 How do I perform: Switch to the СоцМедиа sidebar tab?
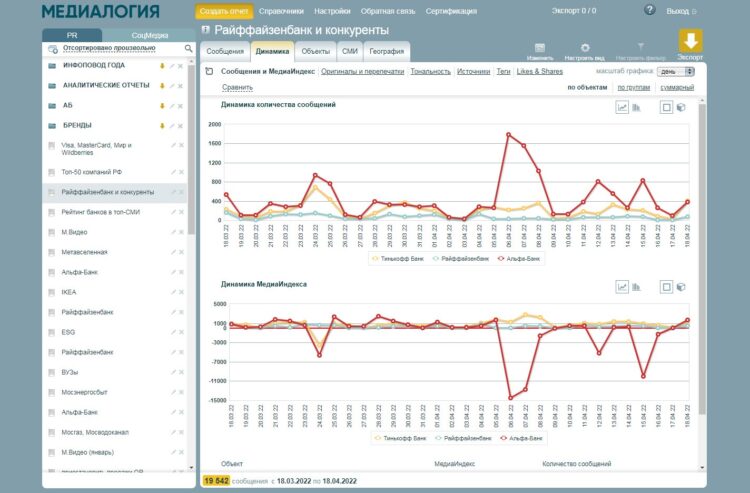click(149, 35)
